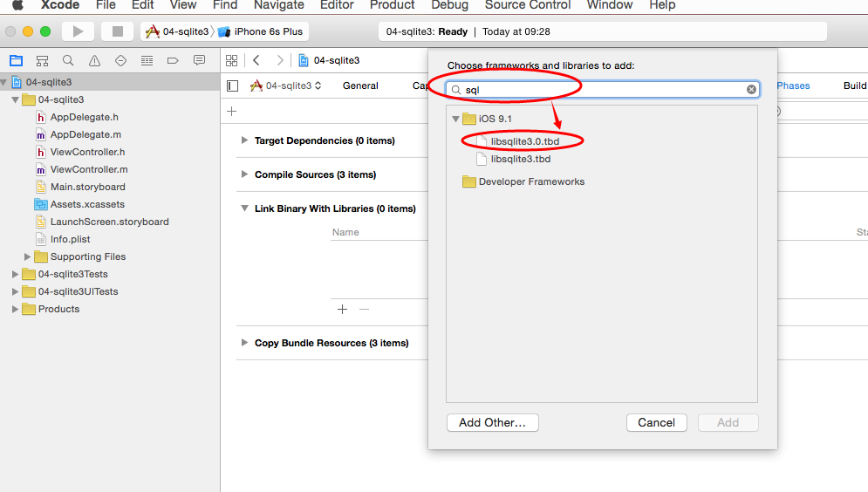868x492 pixels.
Task: Click the 04-sqlite3: Ready status text
Action: tap(427, 31)
